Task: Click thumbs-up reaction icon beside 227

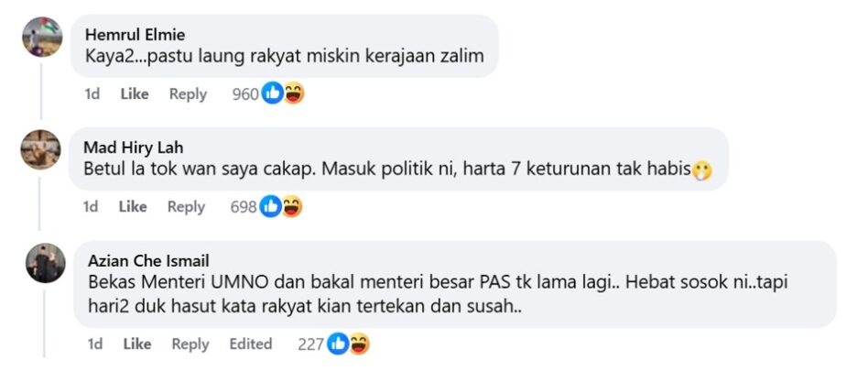Action: point(338,344)
